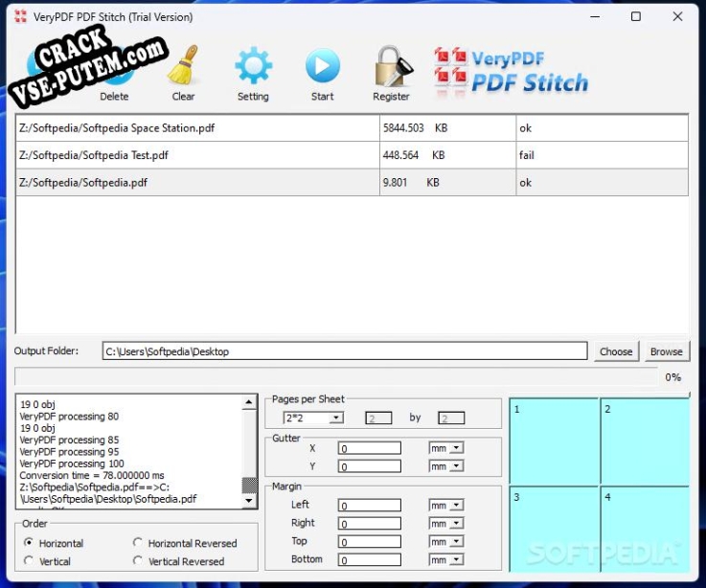Enable Vertical Reversed order
This screenshot has height=588, width=706.
(x=139, y=561)
